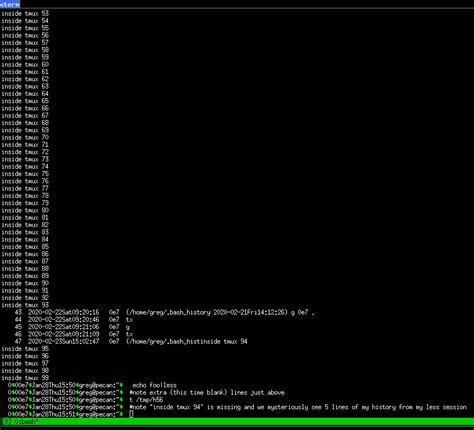Click the xterm window title label

10,4
